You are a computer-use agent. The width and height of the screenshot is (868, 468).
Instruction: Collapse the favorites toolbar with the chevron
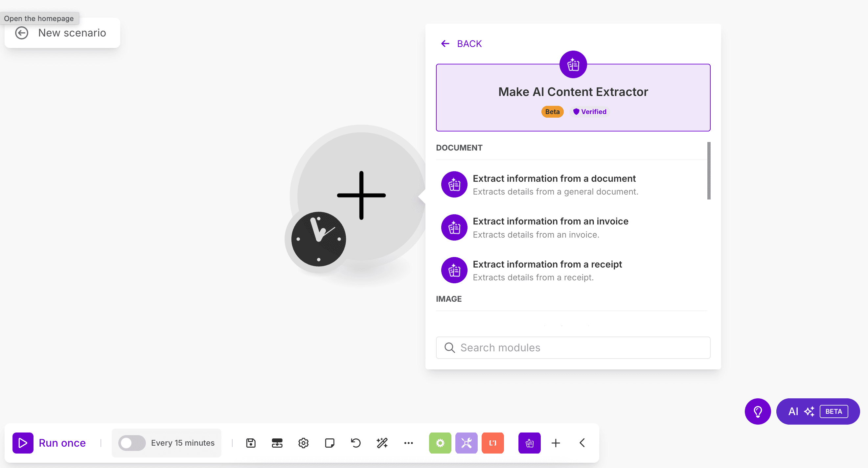click(x=582, y=443)
